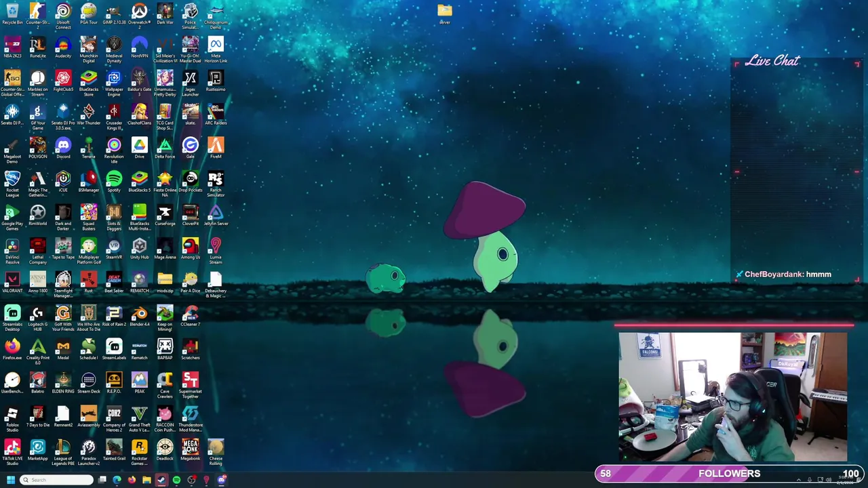
Task: Open TikTok LIVE Studio shortcut
Action: click(12, 453)
